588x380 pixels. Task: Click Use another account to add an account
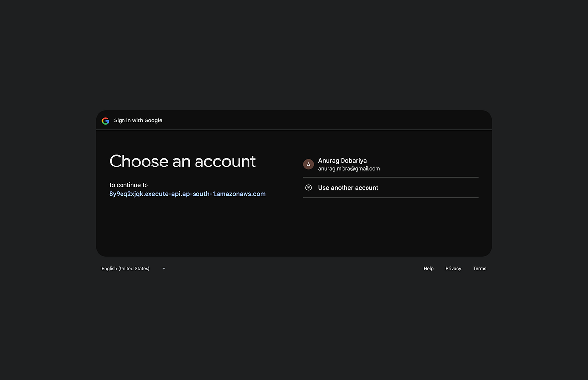coord(348,187)
